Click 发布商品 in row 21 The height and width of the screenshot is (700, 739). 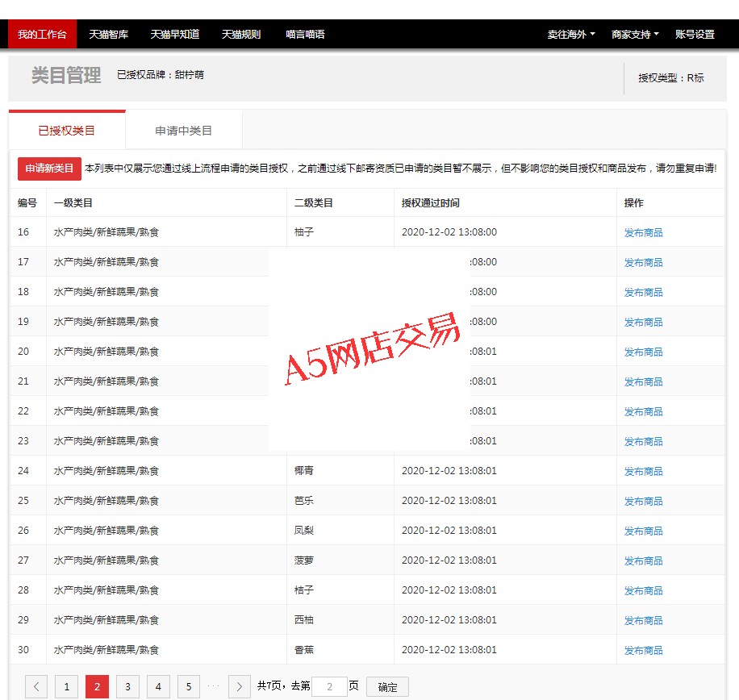[643, 382]
